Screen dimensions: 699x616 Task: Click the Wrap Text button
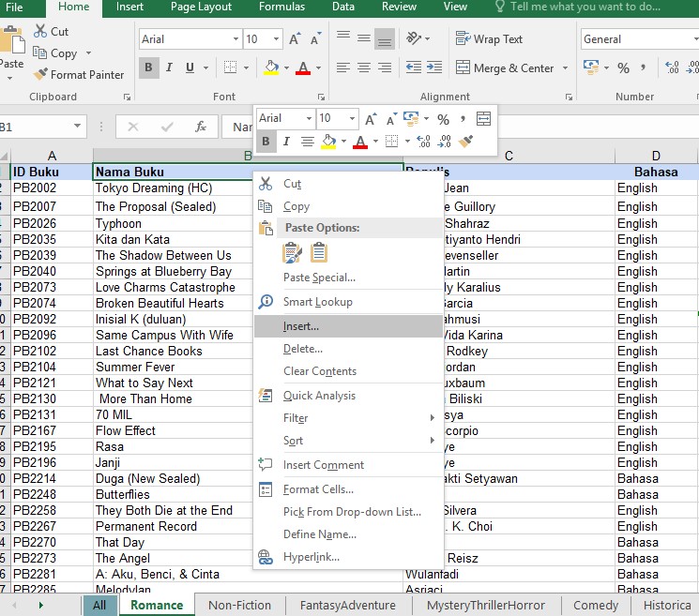click(x=489, y=39)
